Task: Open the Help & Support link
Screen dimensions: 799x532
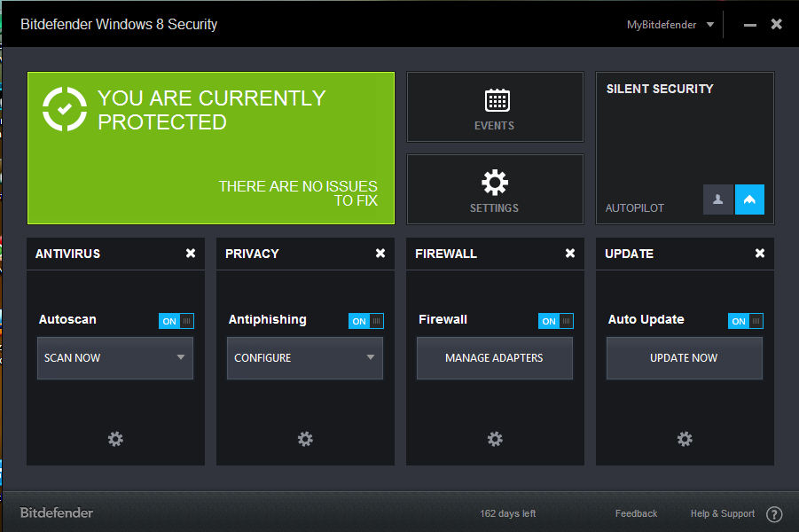Action: 723,513
